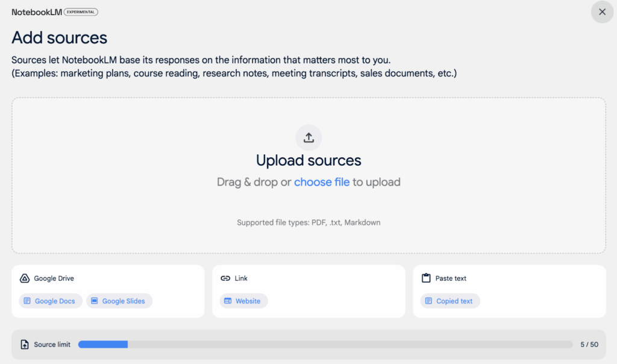Click the Paste text clipboard icon
This screenshot has height=364, width=617.
(426, 278)
